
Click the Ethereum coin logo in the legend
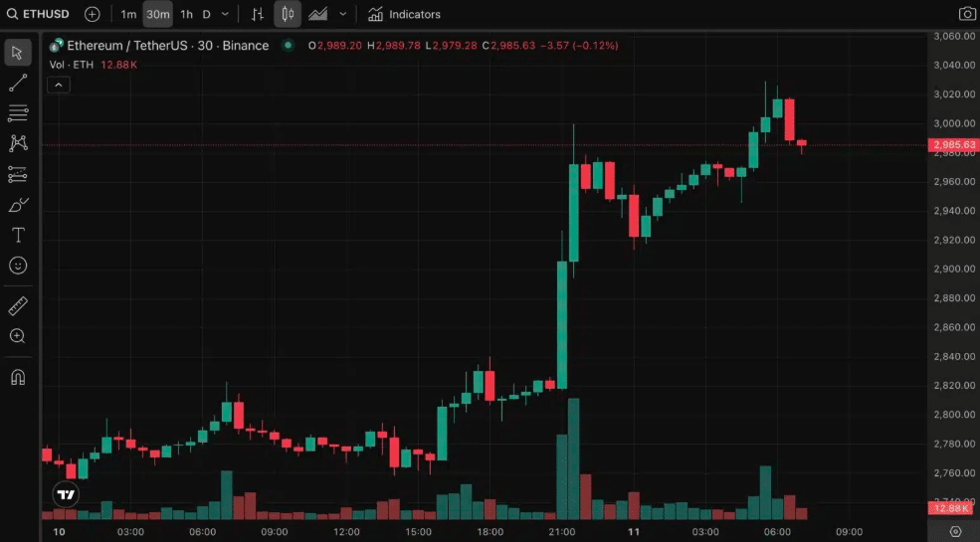57,46
